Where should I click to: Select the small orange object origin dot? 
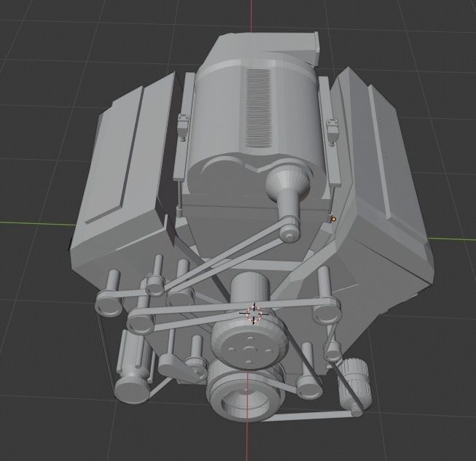pos(334,219)
